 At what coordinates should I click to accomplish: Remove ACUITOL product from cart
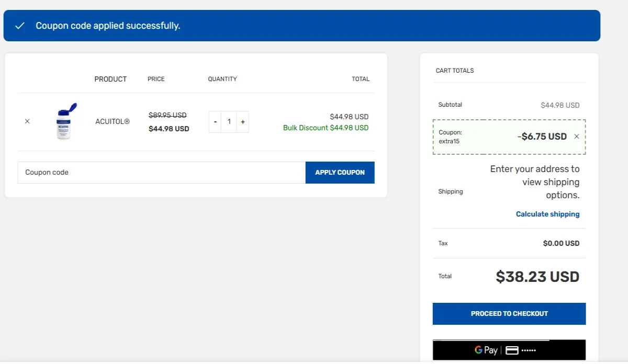point(27,121)
